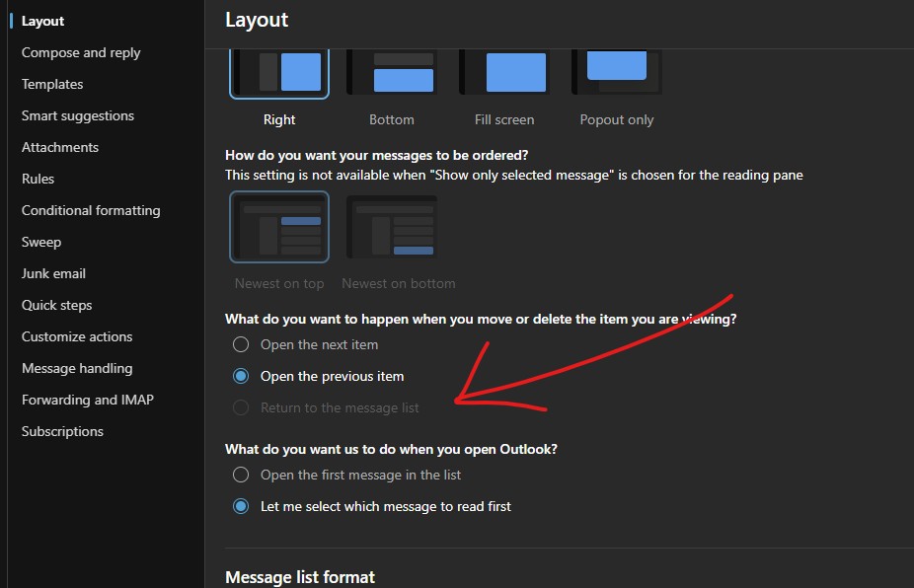
Task: Go to Subscriptions settings
Action: 62,431
